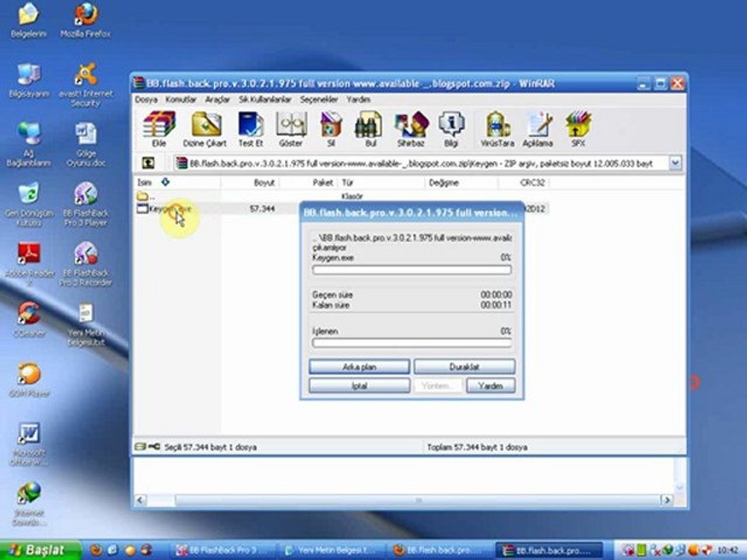Screen dimensions: 747x560
Task: Click the horizontal scrollbar track
Action: point(404,500)
